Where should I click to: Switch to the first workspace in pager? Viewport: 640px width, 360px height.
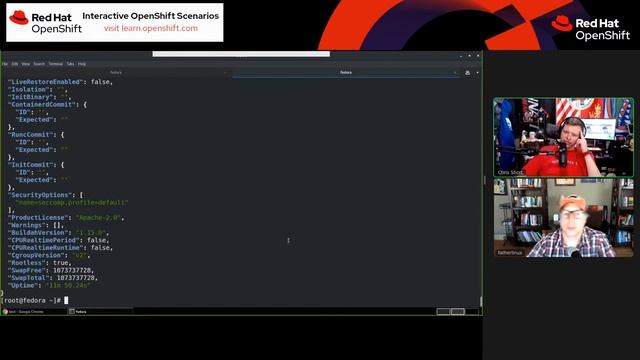443,311
